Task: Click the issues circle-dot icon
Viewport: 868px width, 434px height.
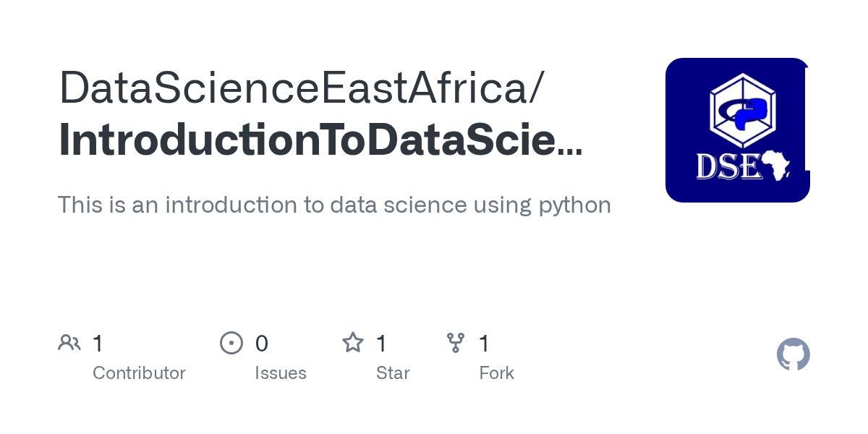Action: [x=231, y=343]
